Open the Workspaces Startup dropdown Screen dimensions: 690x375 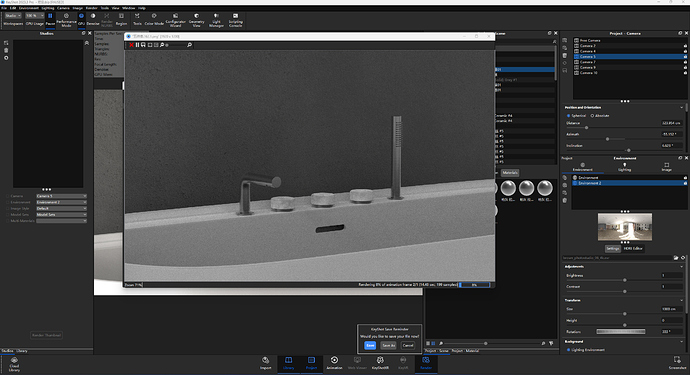13,15
